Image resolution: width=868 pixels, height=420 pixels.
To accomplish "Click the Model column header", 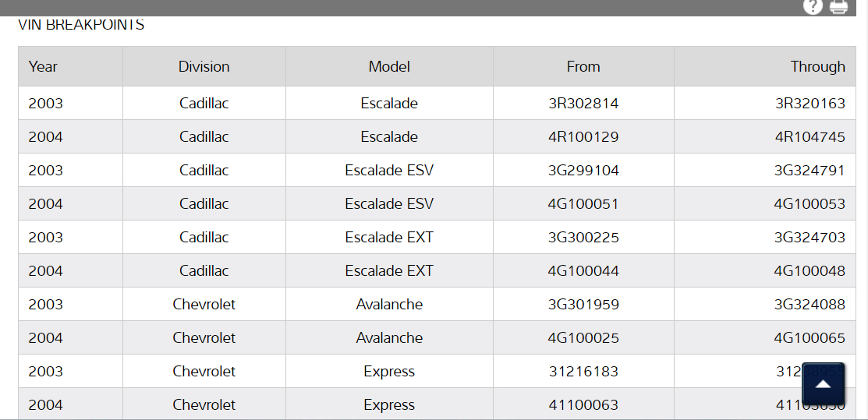I will tap(389, 66).
